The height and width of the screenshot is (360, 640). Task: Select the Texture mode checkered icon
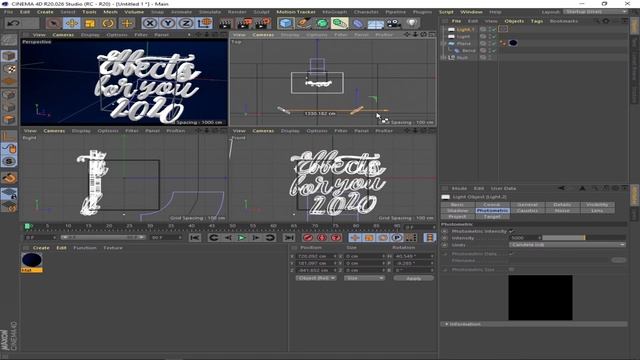point(9,69)
